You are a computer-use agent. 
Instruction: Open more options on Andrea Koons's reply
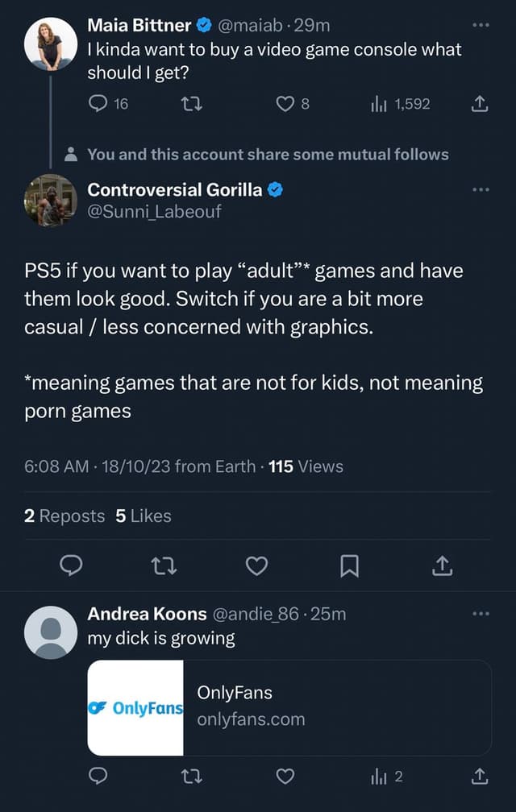481,613
